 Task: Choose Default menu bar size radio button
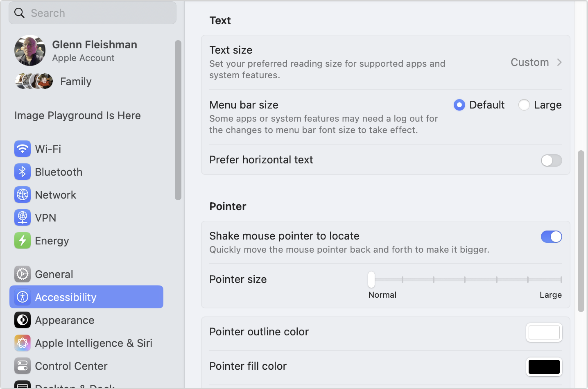point(459,105)
